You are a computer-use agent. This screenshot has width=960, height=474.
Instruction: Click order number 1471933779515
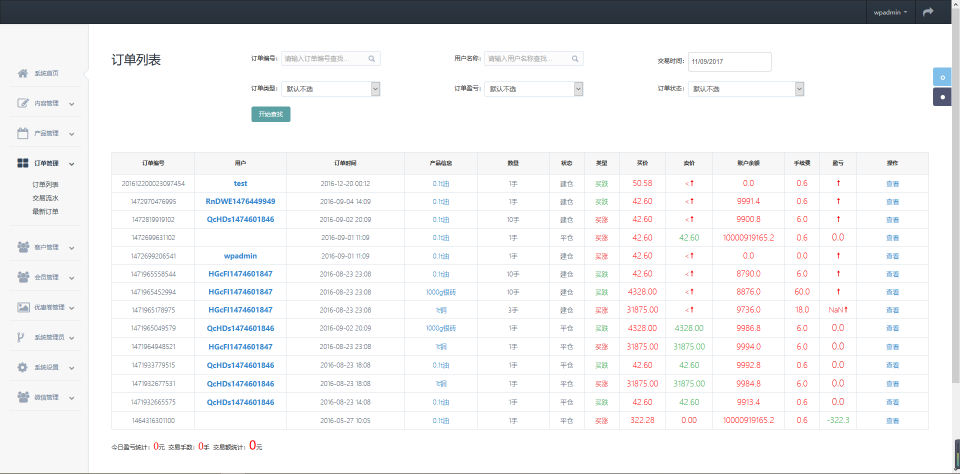pyautogui.click(x=153, y=365)
